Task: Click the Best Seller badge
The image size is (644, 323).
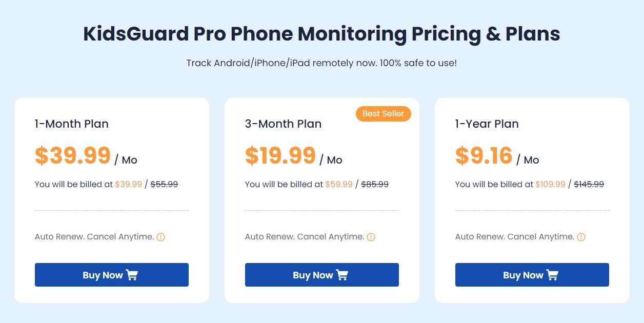Action: tap(383, 114)
